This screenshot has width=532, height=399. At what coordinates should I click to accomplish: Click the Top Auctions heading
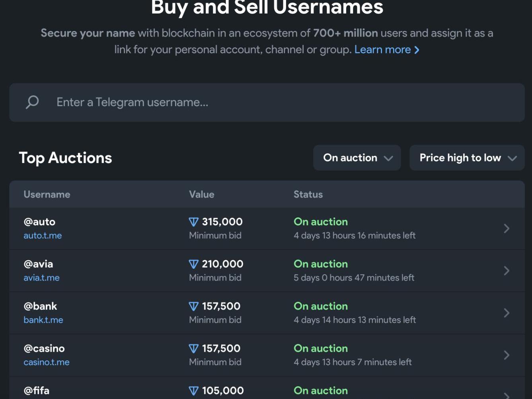coord(65,158)
